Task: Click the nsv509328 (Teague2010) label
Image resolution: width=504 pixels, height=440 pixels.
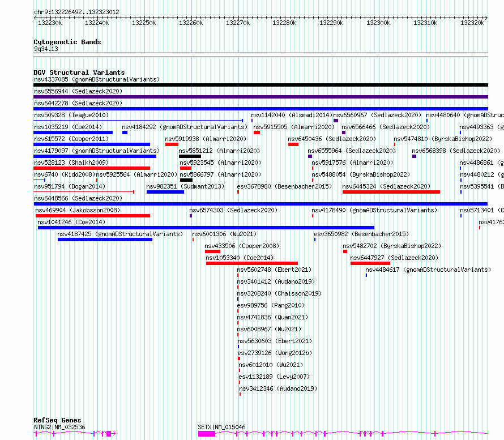Action: coord(71,115)
